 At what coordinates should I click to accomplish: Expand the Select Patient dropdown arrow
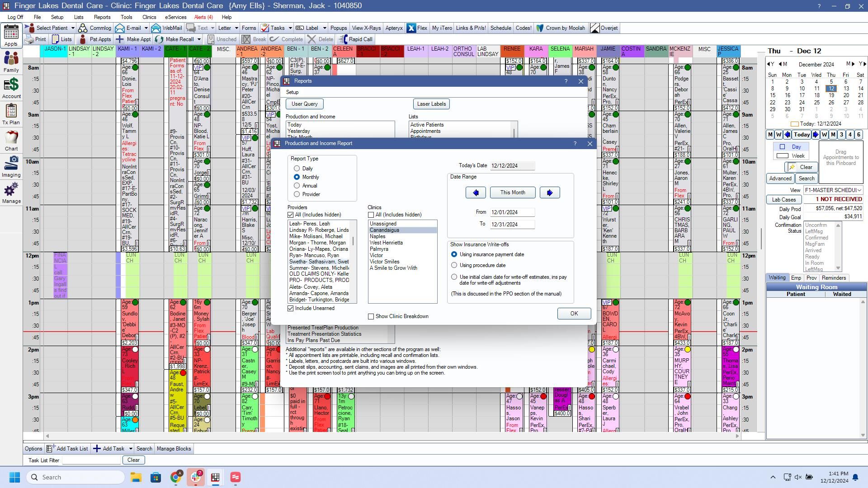click(72, 28)
